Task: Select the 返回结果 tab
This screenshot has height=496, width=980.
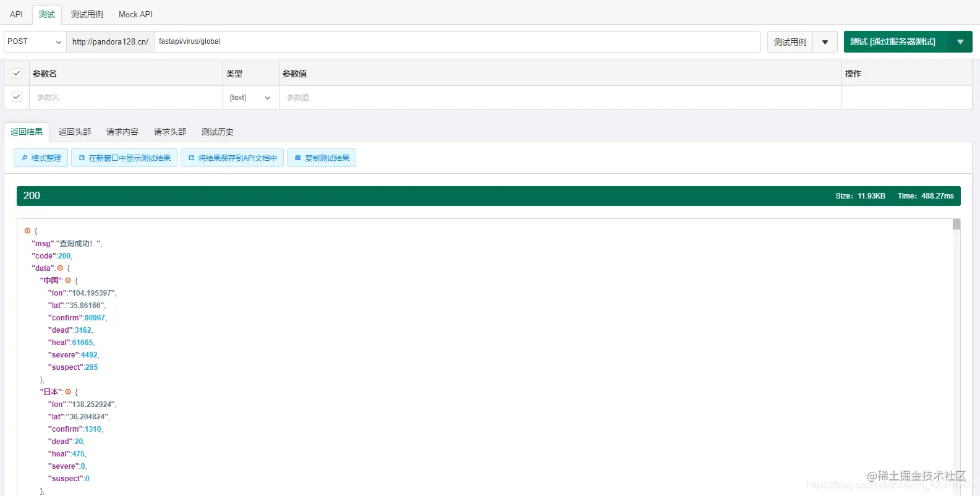Action: pos(27,132)
